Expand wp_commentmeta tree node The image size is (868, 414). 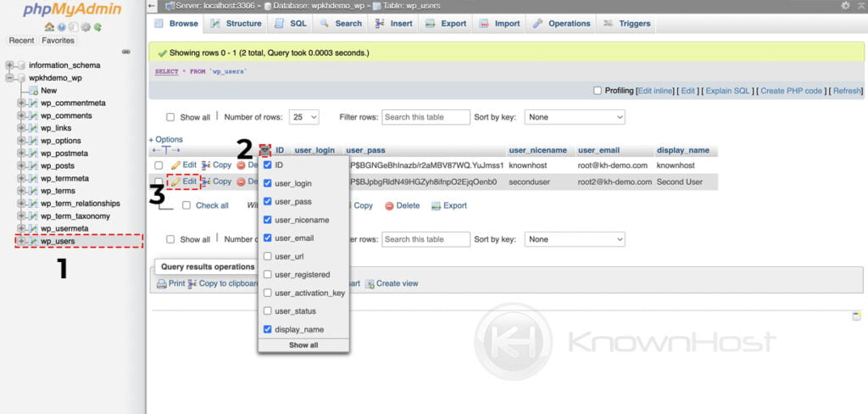coord(21,103)
